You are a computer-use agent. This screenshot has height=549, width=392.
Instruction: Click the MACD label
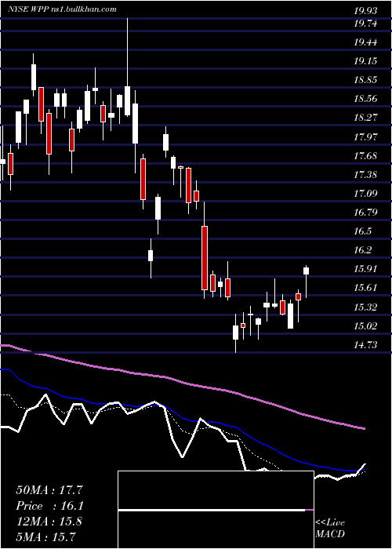click(330, 534)
